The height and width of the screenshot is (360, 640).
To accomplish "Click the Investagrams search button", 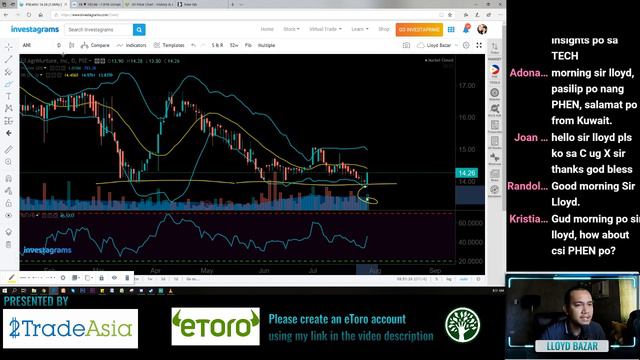I will click(139, 29).
